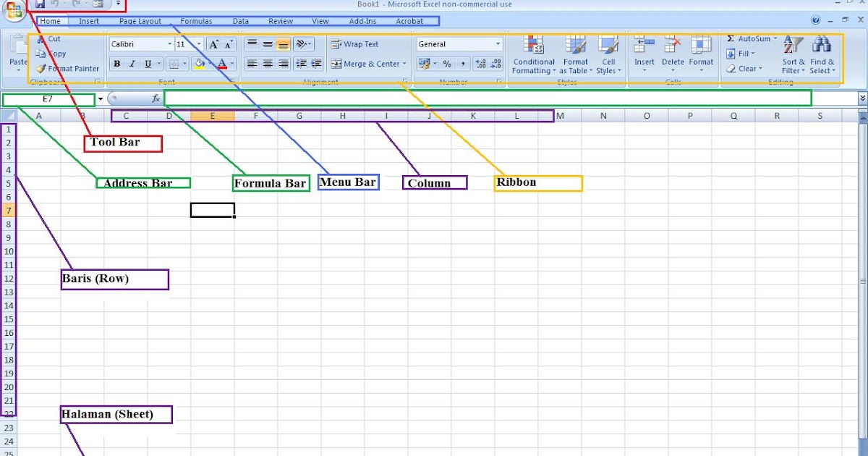868x456 pixels.
Task: Select the Cut scissors icon
Action: point(41,38)
